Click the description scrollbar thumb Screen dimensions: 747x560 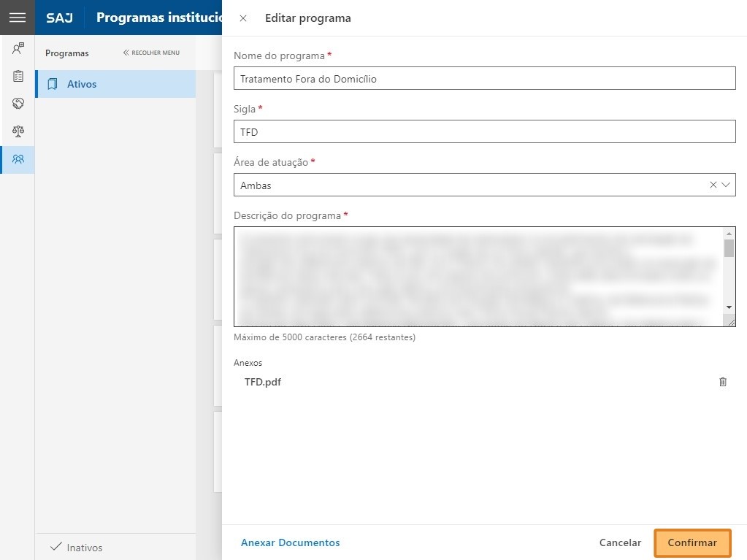pos(729,248)
